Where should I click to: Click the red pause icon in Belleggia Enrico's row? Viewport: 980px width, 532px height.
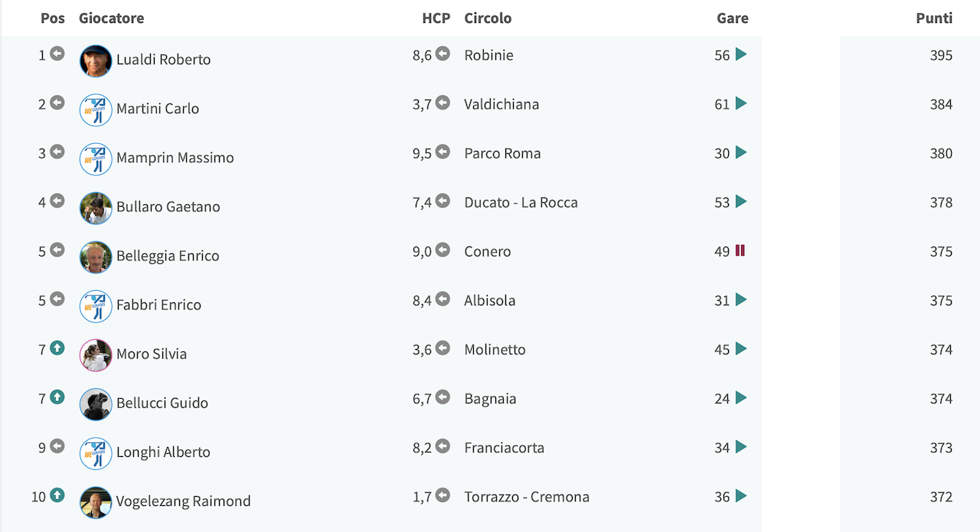pos(740,250)
